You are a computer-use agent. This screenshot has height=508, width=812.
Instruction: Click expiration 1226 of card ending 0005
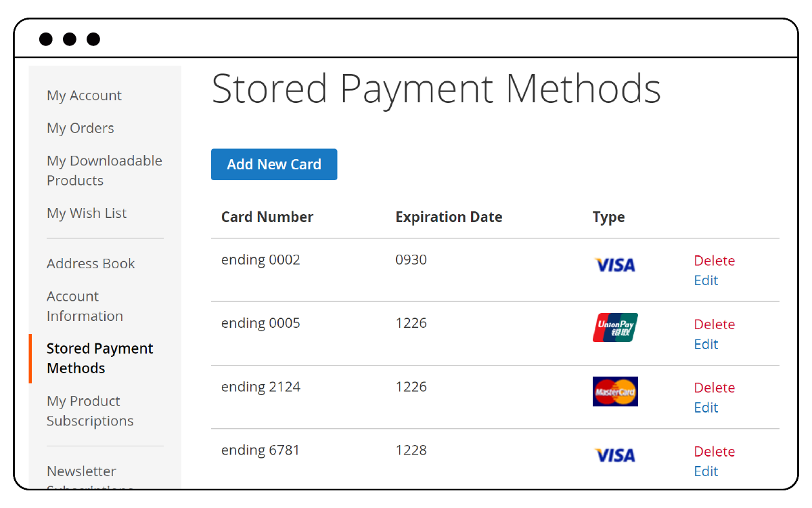click(411, 323)
